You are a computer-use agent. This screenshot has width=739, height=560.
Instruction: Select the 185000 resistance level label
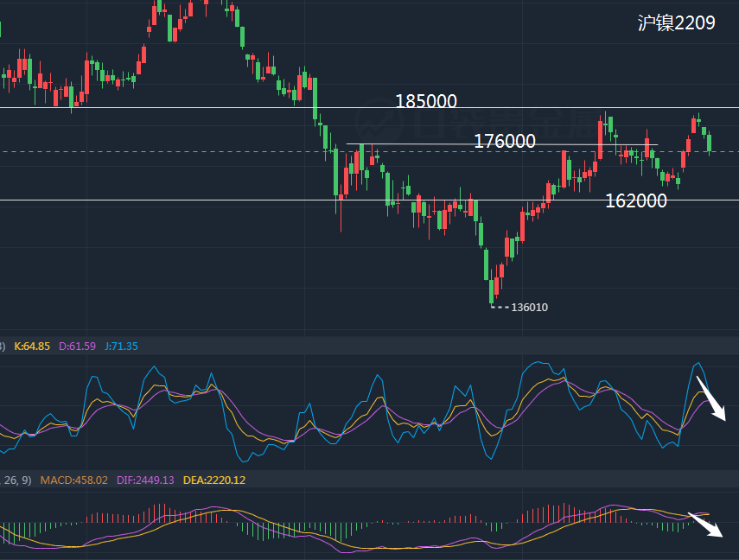426,101
